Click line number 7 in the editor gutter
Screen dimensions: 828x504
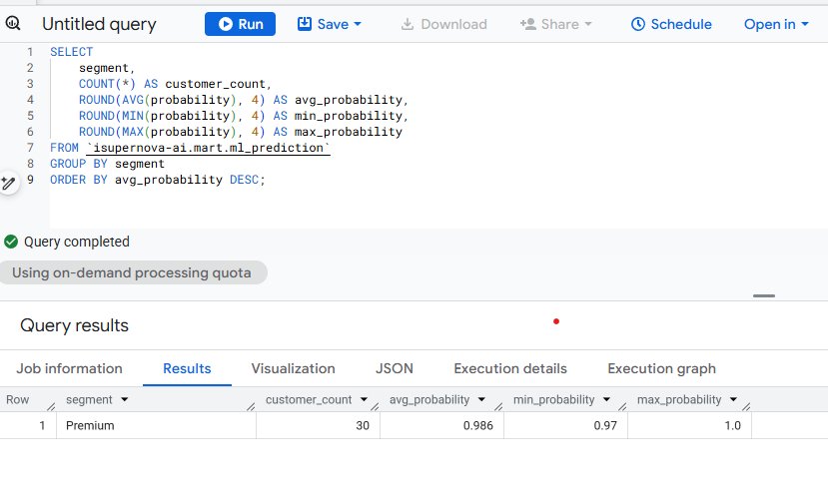[x=30, y=148]
